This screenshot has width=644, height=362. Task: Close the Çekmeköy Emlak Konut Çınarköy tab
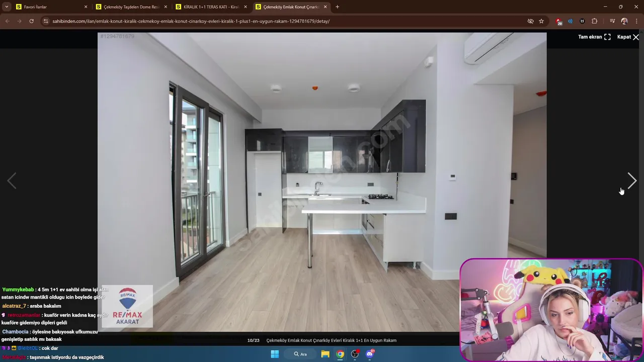326,7
